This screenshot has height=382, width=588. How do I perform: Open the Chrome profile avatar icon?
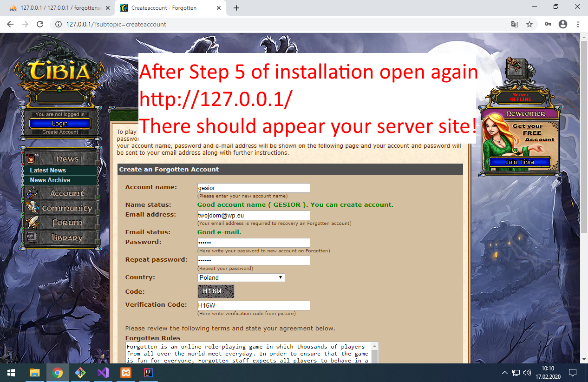tap(562, 24)
